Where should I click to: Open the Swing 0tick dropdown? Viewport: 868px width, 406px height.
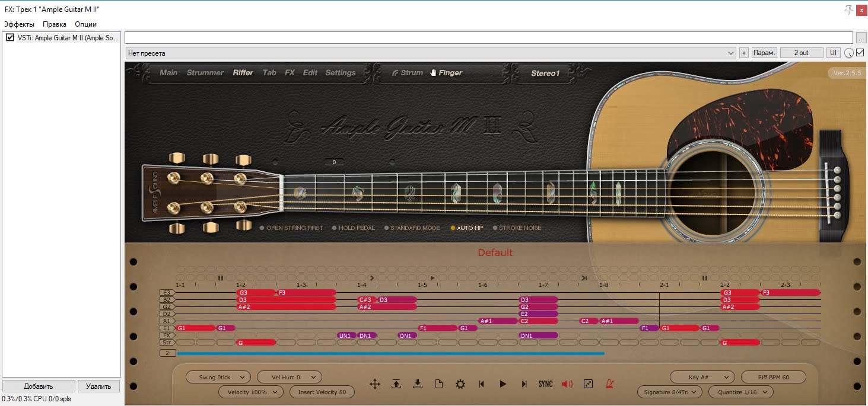click(x=218, y=377)
